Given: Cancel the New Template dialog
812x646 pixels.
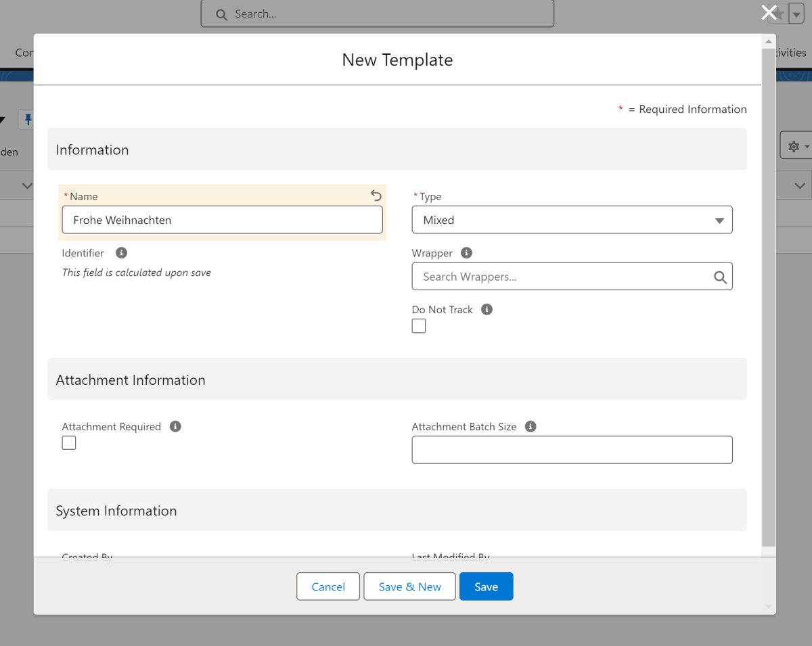Looking at the screenshot, I should [x=328, y=586].
